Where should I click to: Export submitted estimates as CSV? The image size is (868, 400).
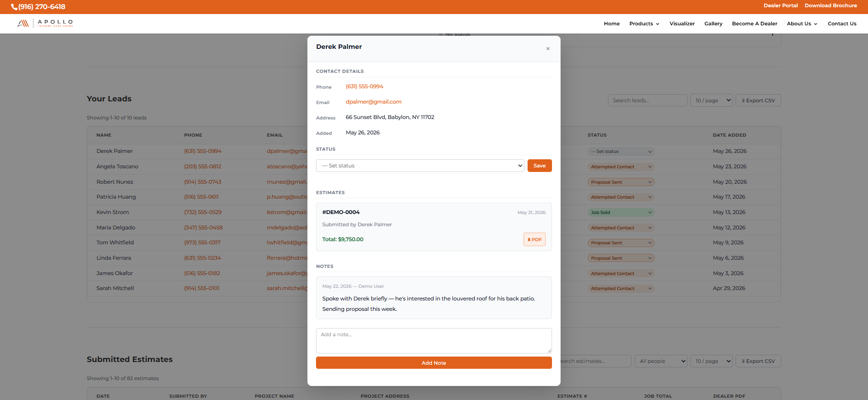coord(758,361)
